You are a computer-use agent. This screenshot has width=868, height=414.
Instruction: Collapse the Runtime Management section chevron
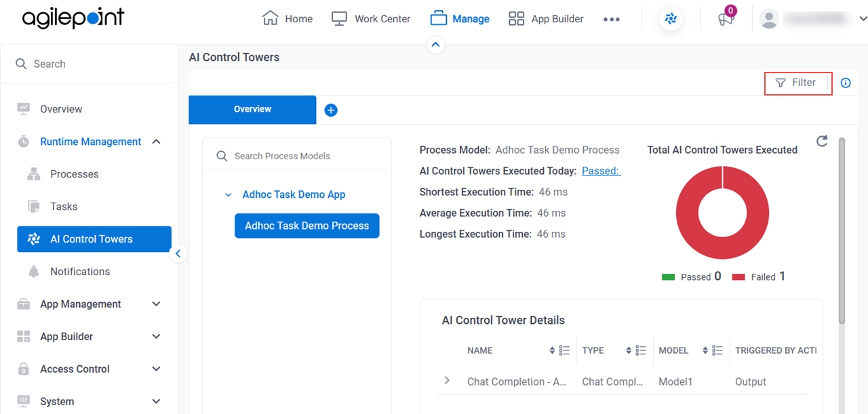click(x=156, y=142)
